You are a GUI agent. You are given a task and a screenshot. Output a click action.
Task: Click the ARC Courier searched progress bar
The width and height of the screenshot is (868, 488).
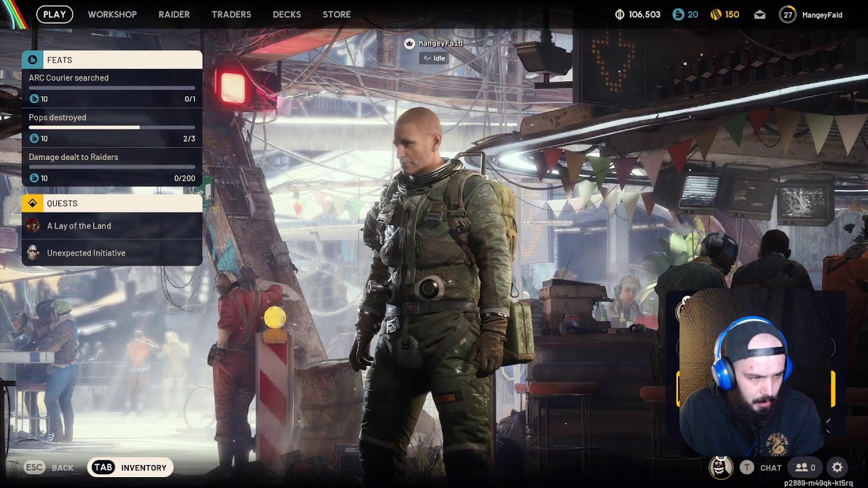112,87
